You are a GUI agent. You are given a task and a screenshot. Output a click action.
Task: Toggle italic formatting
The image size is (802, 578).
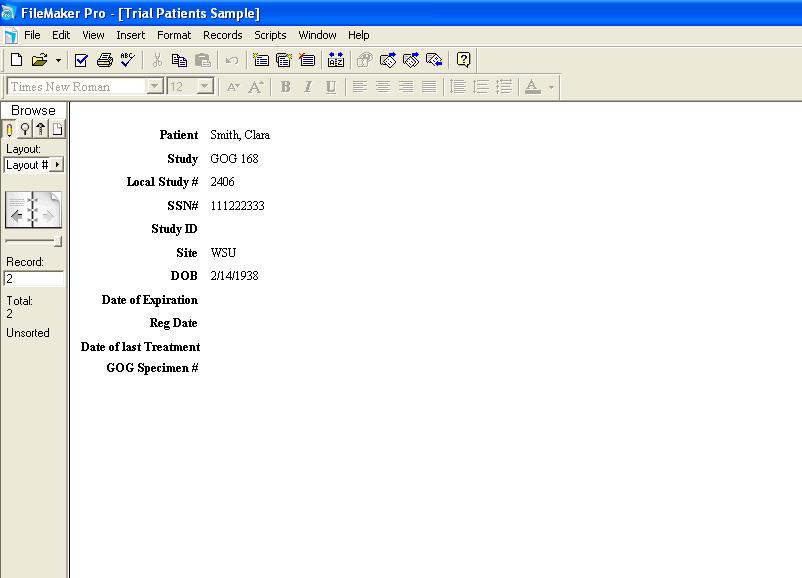click(x=308, y=87)
